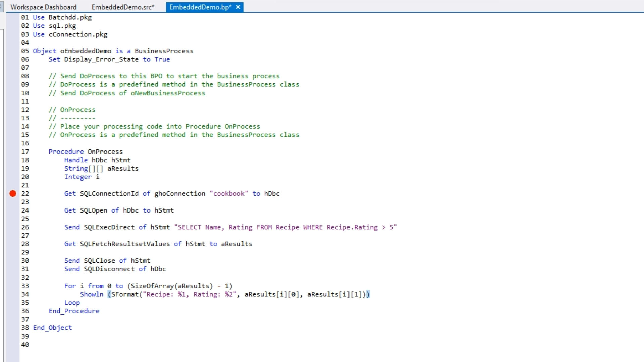The width and height of the screenshot is (644, 362).
Task: Click line number 17 beside Procedure OnProcess
Action: (25, 152)
